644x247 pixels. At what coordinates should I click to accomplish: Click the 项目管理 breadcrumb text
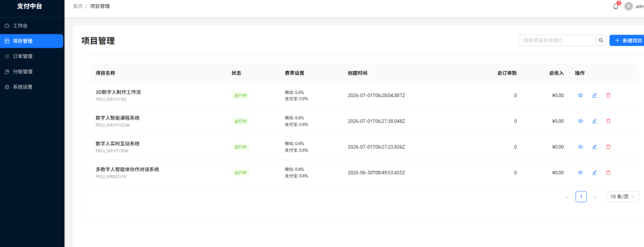100,6
